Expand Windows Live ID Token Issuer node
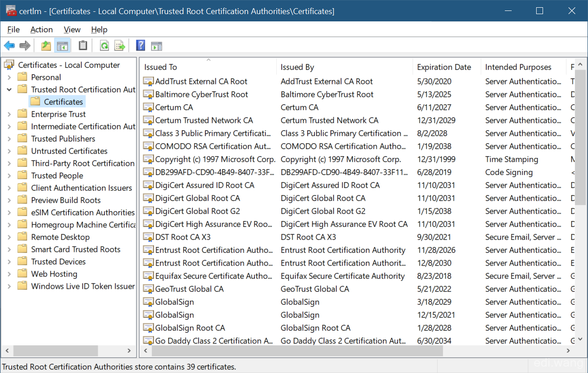Viewport: 588px width, 373px height. (9, 286)
